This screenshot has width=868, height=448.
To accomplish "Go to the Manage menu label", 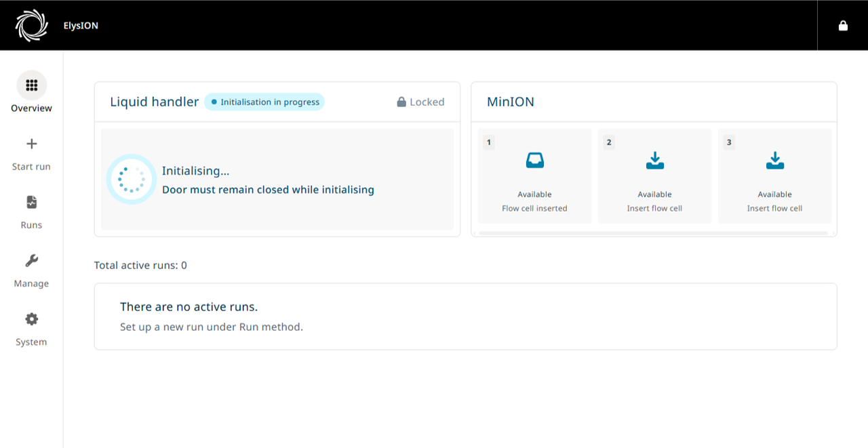I will [x=31, y=283].
